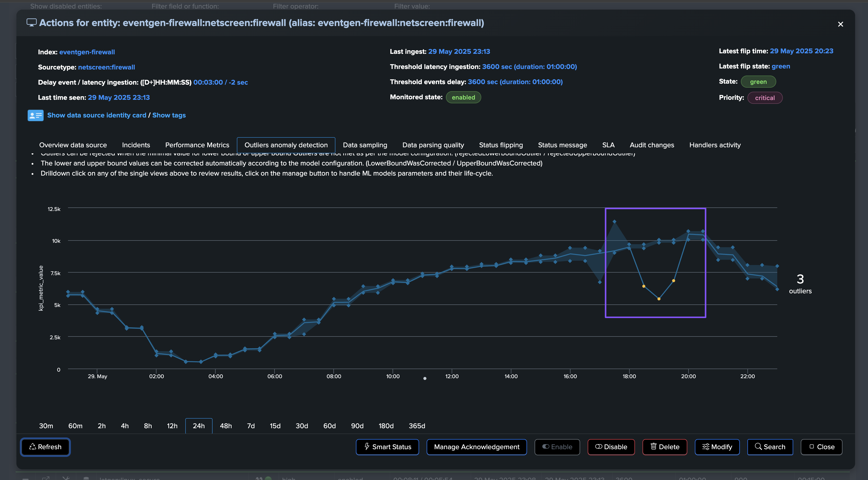Delete this entity
Screen dimensions: 868x480
(x=665, y=447)
